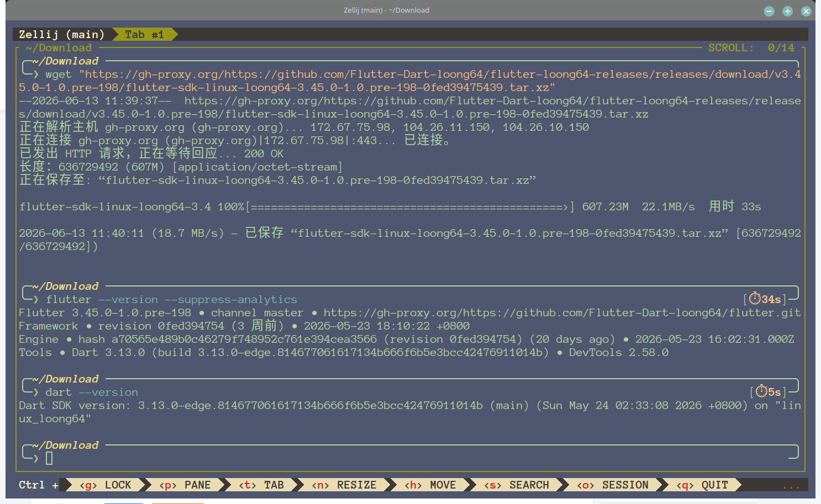Click the "Zellij (main)" session label
This screenshot has width=821, height=504.
click(x=62, y=34)
